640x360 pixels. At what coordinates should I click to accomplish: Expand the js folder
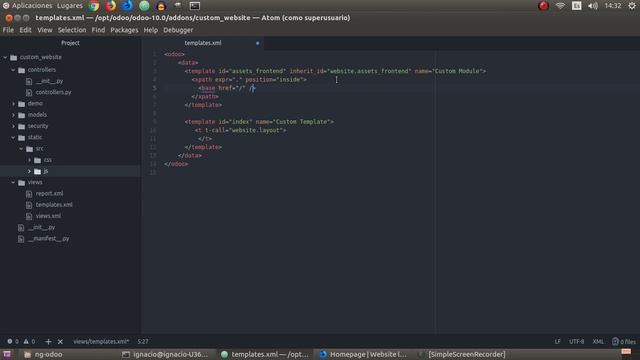[x=29, y=171]
